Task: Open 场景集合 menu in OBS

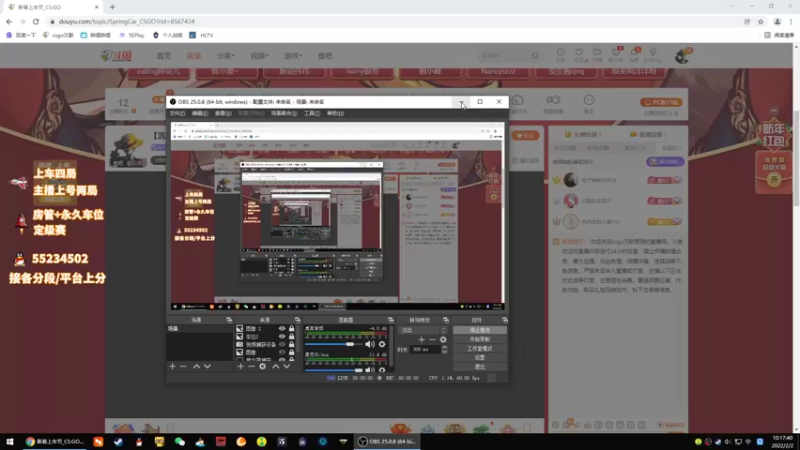Action: [284, 113]
